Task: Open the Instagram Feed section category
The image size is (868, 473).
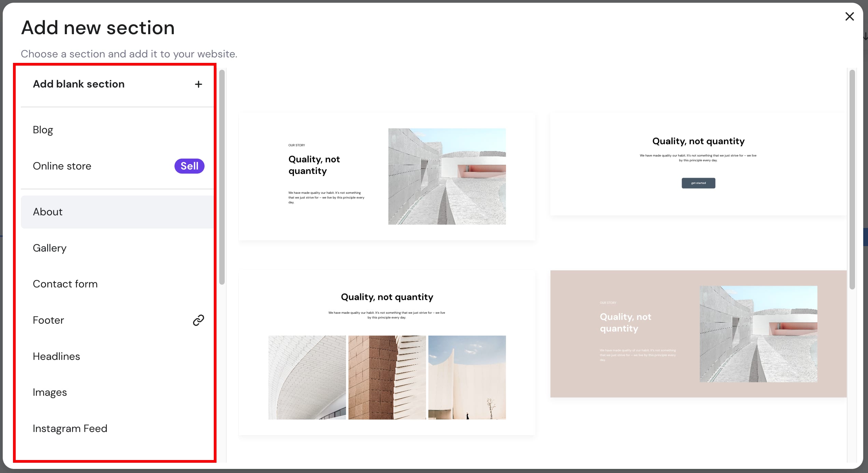Action: pos(70,428)
